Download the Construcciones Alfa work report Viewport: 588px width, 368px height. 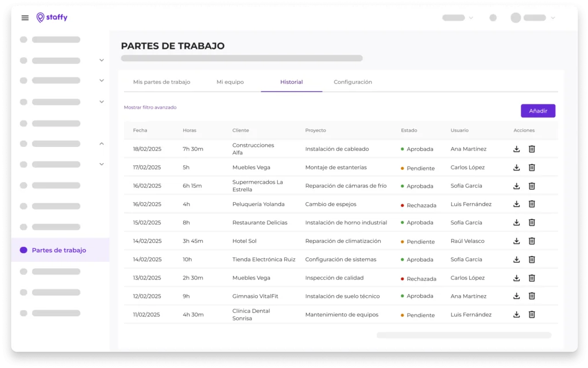click(516, 149)
